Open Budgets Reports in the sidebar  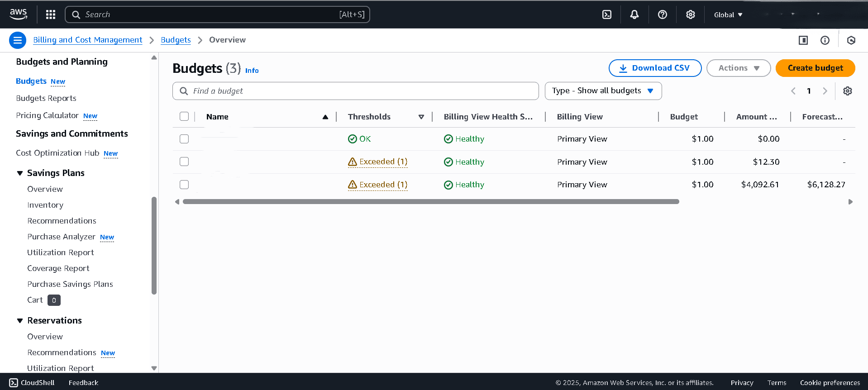point(46,98)
